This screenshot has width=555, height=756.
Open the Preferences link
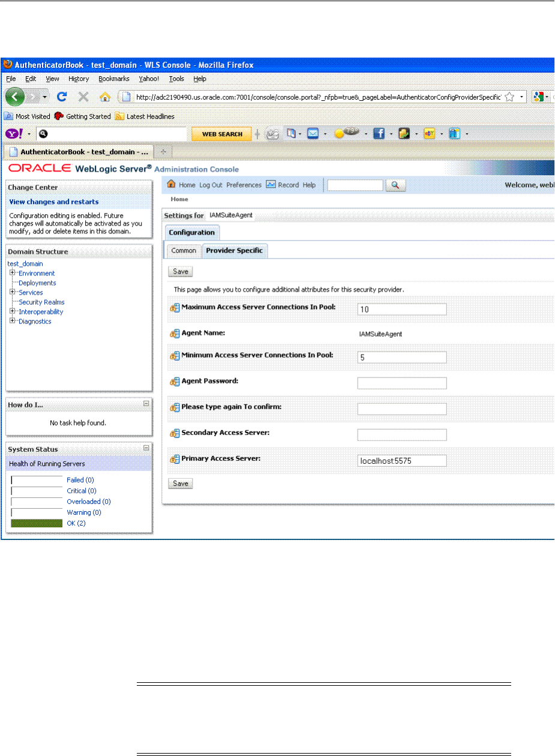(244, 185)
